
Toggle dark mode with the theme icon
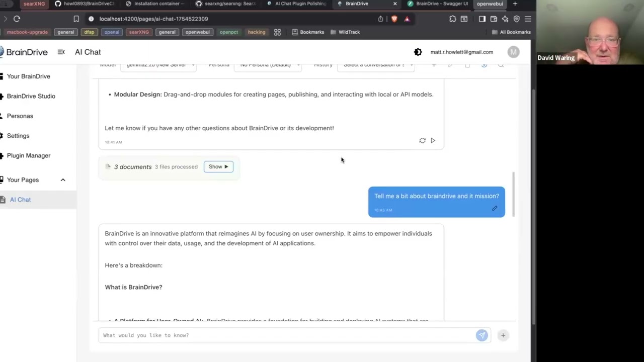[418, 52]
